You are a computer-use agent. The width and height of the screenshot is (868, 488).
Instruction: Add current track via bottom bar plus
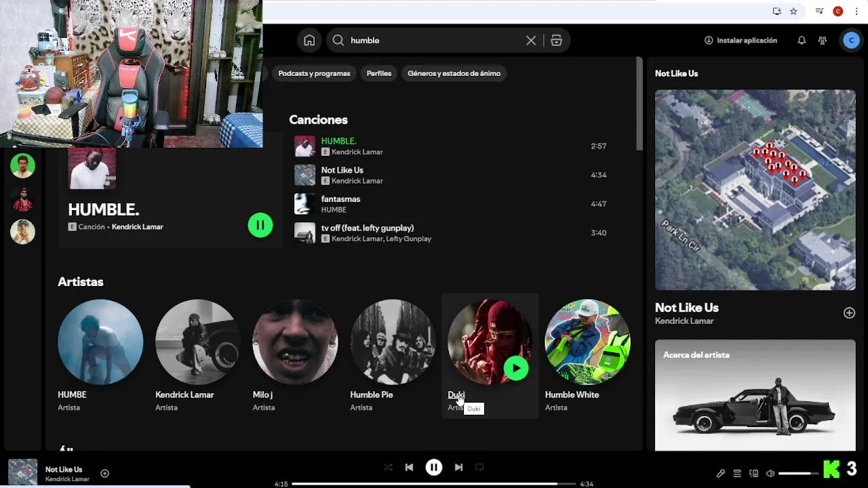click(x=104, y=474)
